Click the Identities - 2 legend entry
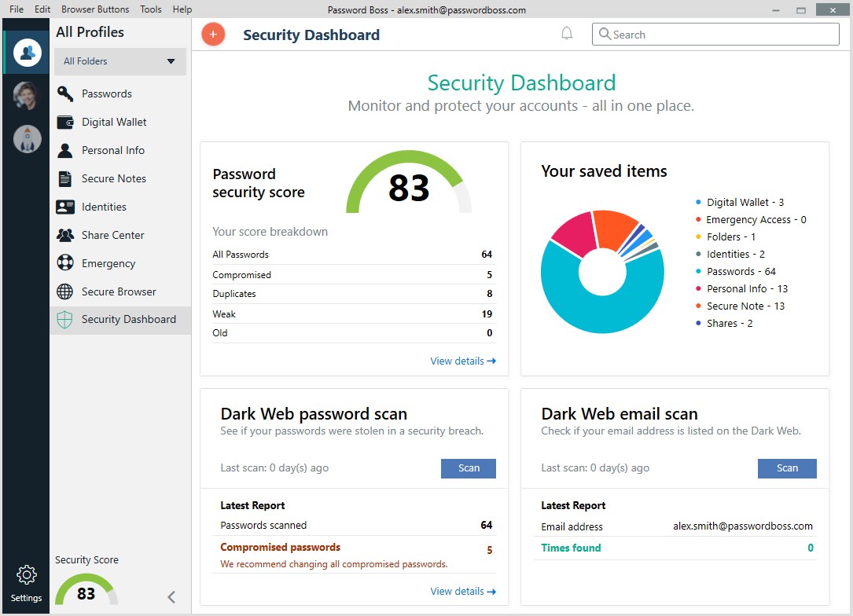 click(730, 255)
